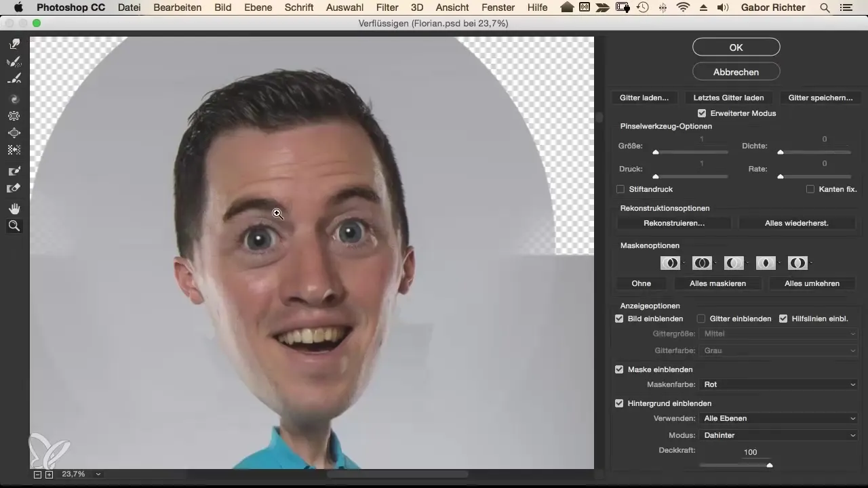Click the Abbrechen button
Viewport: 868px width, 488px height.
(736, 72)
